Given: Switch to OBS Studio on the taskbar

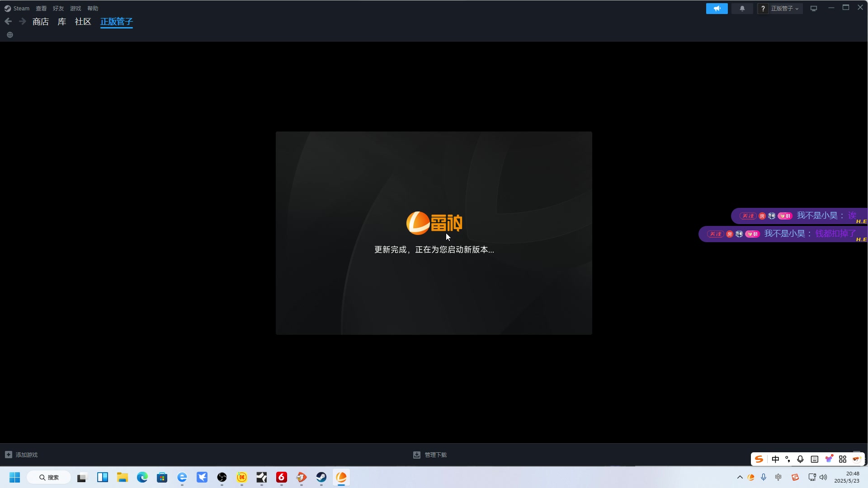Looking at the screenshot, I should point(222,477).
